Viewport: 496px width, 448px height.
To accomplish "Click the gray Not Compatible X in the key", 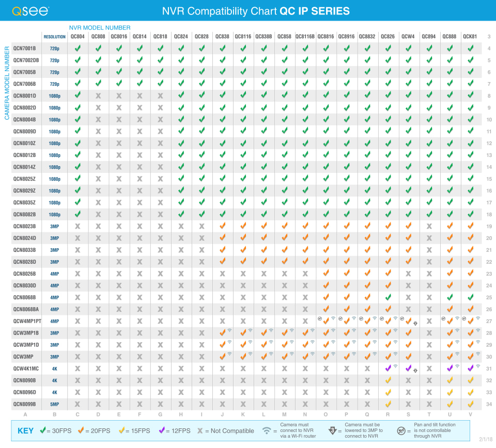I will 199,430.
